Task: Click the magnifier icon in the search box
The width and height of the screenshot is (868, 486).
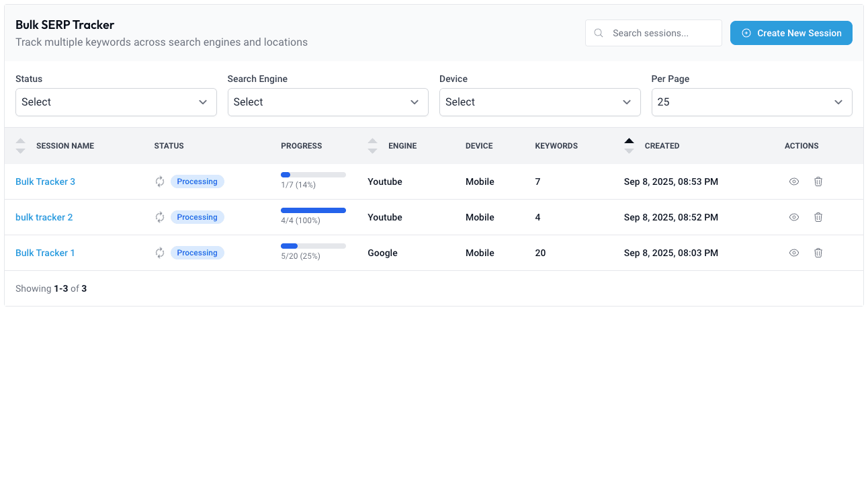Action: point(599,33)
